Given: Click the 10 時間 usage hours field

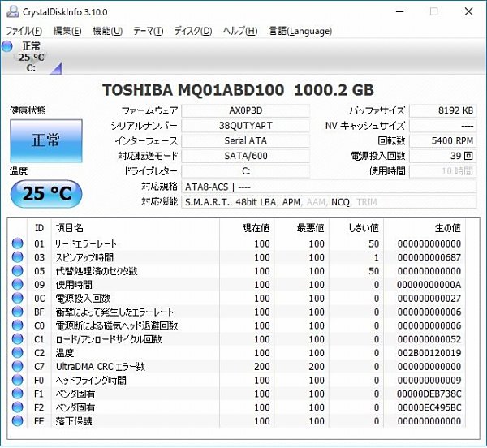Looking at the screenshot, I should point(443,171).
